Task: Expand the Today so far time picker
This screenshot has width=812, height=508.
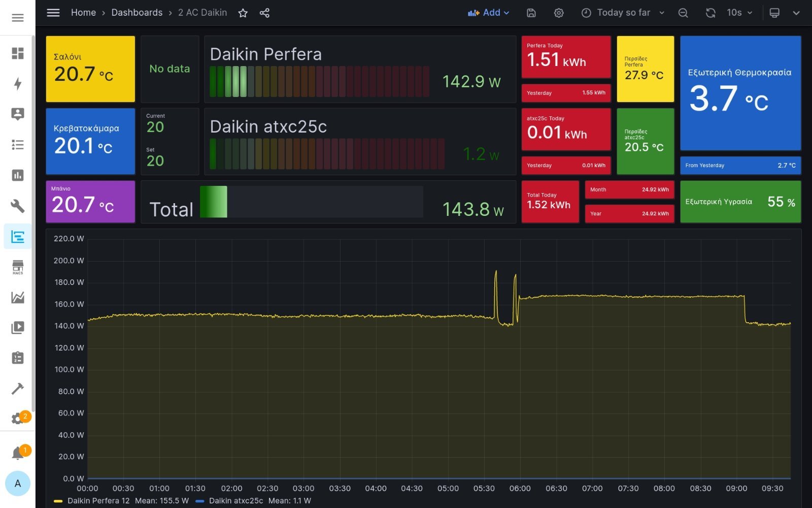Action: coord(623,13)
